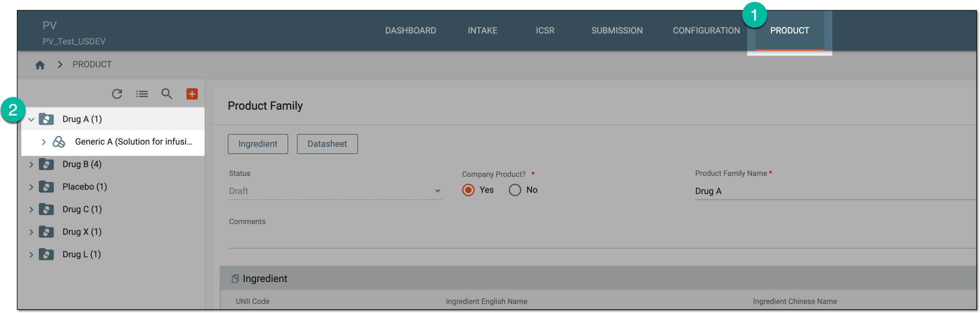This screenshot has height=313, width=980.
Task: Go to the INTAKE tab
Action: (482, 31)
